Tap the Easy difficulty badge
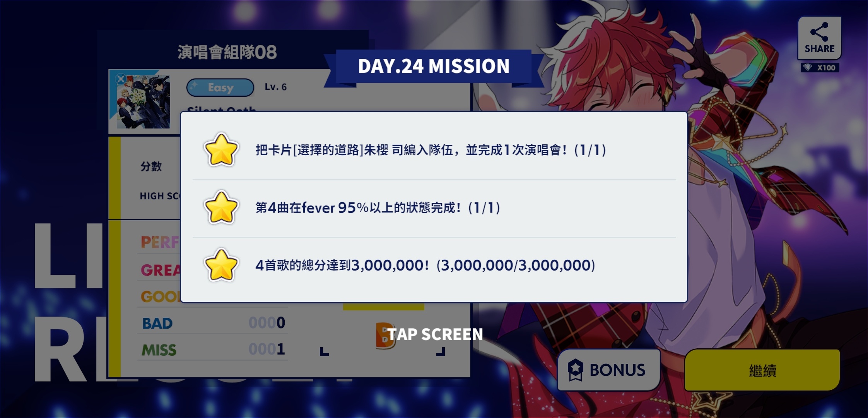 click(x=220, y=87)
